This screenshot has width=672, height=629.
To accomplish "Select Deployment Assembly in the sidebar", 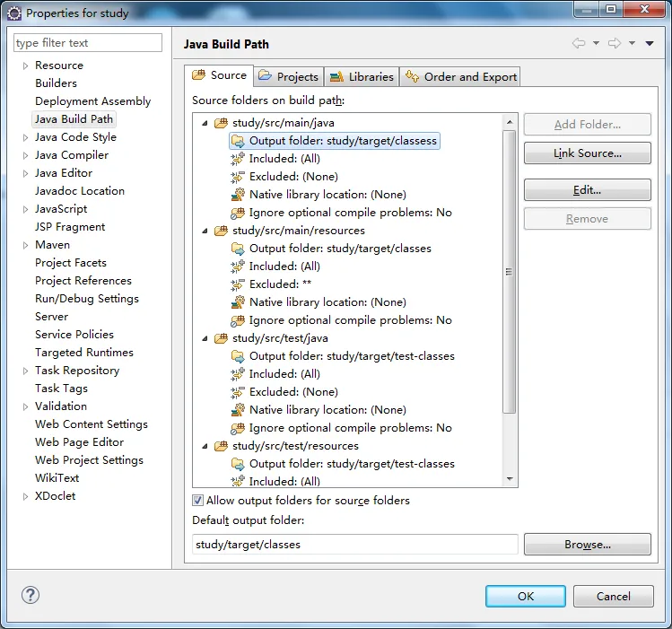I will point(93,101).
